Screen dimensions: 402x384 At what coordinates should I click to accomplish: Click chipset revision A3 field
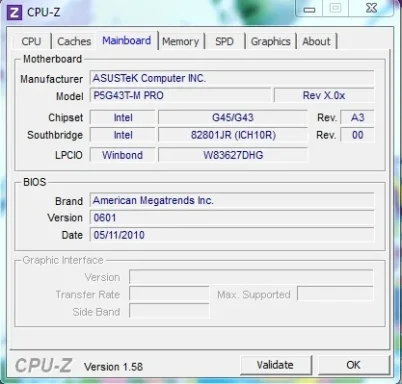(357, 118)
